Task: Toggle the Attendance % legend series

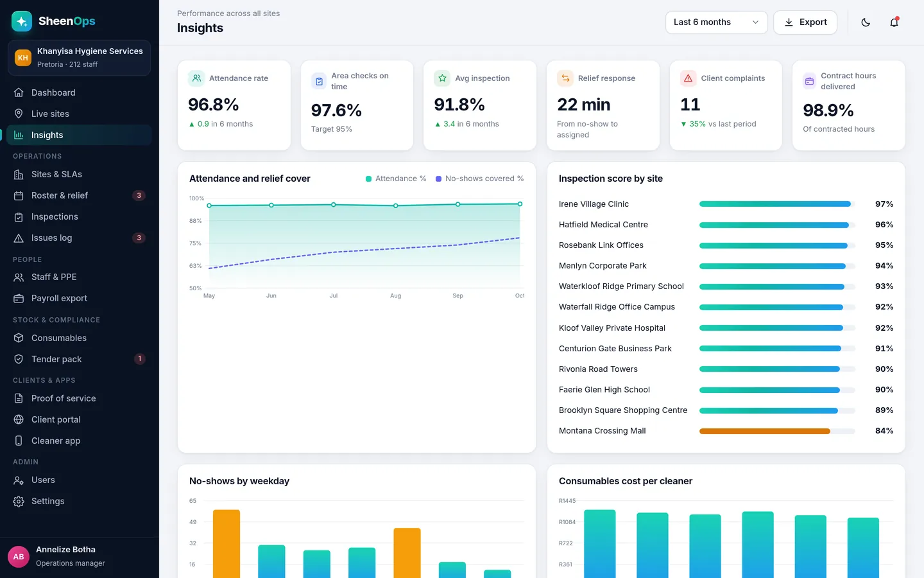Action: pyautogui.click(x=396, y=179)
